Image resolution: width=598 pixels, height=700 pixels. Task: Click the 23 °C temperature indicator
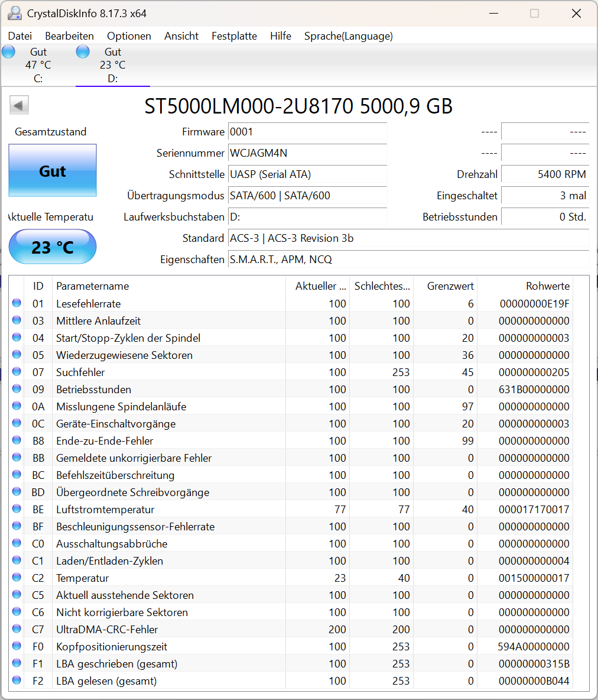(52, 247)
